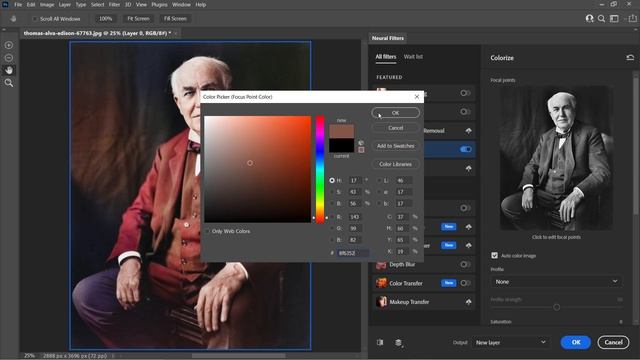The width and height of the screenshot is (640, 360).
Task: Click the layer preview stack icon
Action: point(398,342)
